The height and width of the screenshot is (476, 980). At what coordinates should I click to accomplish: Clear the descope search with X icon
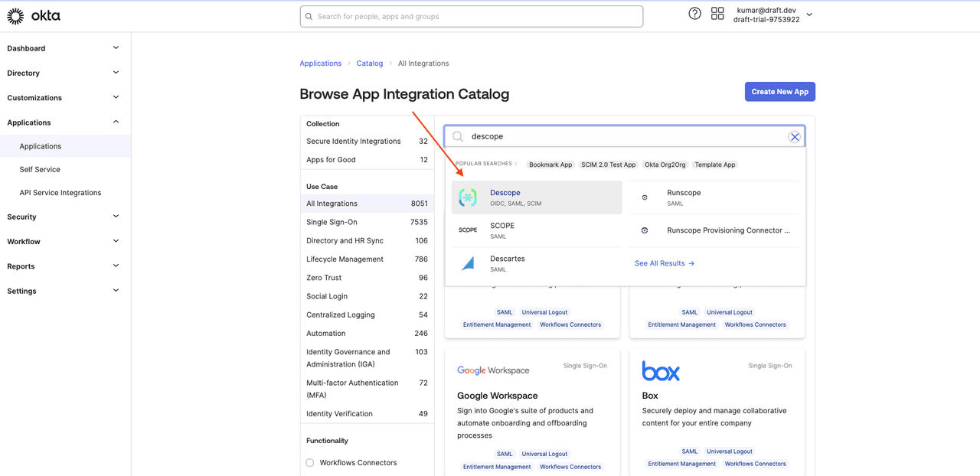click(795, 137)
